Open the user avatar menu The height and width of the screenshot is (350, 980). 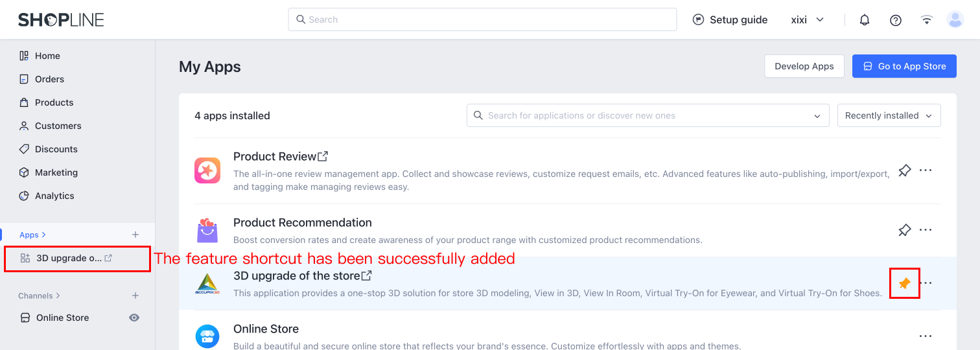click(x=955, y=19)
